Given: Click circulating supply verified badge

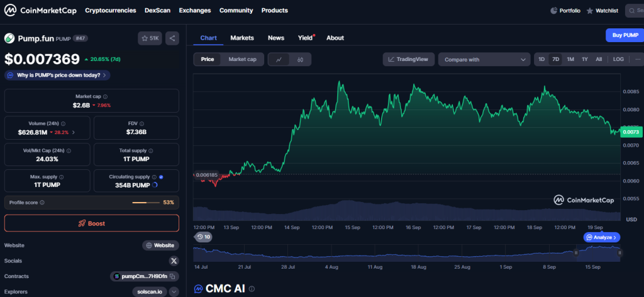Looking at the screenshot, I should coord(161,177).
